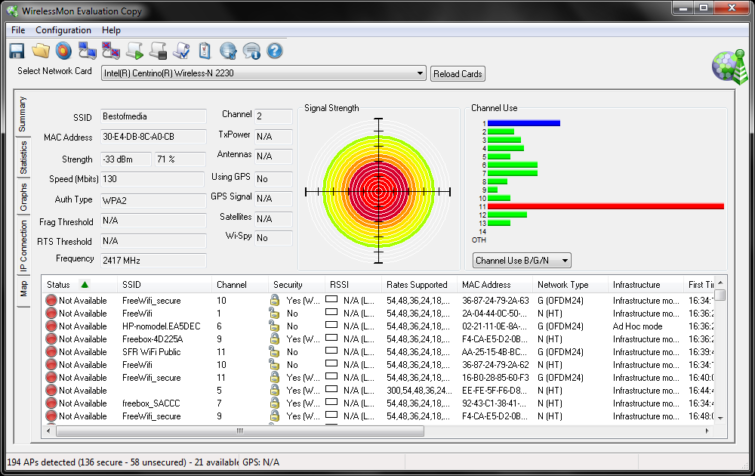Click the AP list scroll-right arrow
The image size is (755, 476).
coord(707,431)
